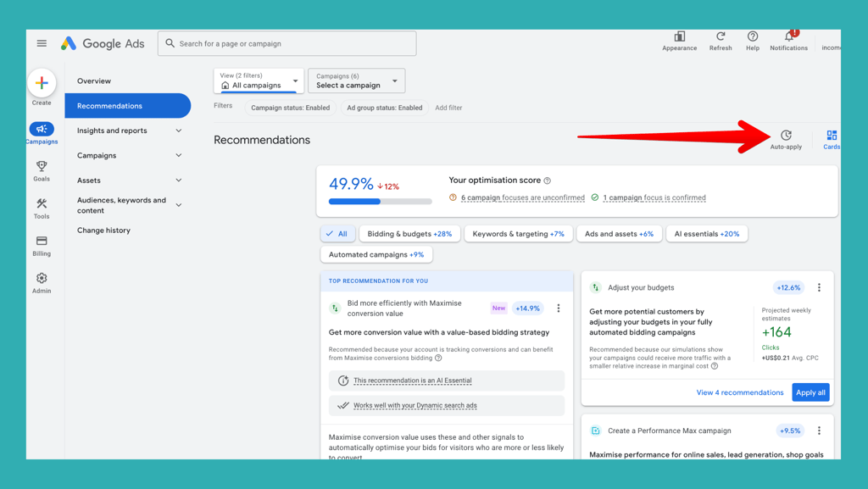This screenshot has width=868, height=489.
Task: Filter by Ads and assets +6%
Action: [619, 234]
